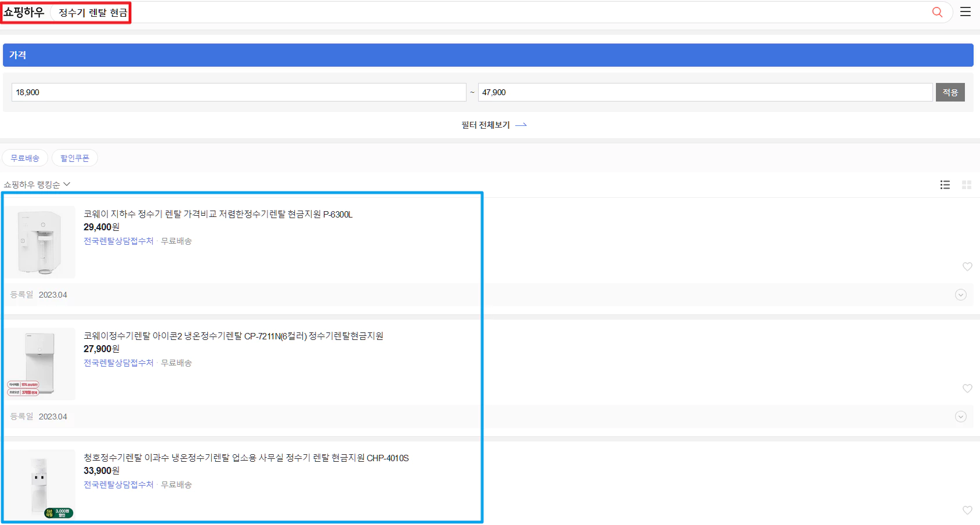980x525 pixels.
Task: Click the maximum price field 47,900
Action: tap(705, 92)
